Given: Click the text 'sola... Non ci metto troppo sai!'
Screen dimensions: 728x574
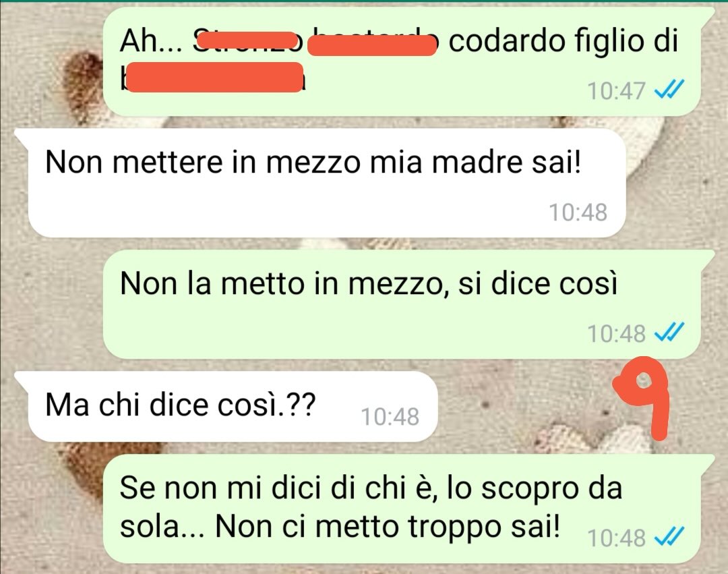Looking at the screenshot, I should click(x=340, y=527).
